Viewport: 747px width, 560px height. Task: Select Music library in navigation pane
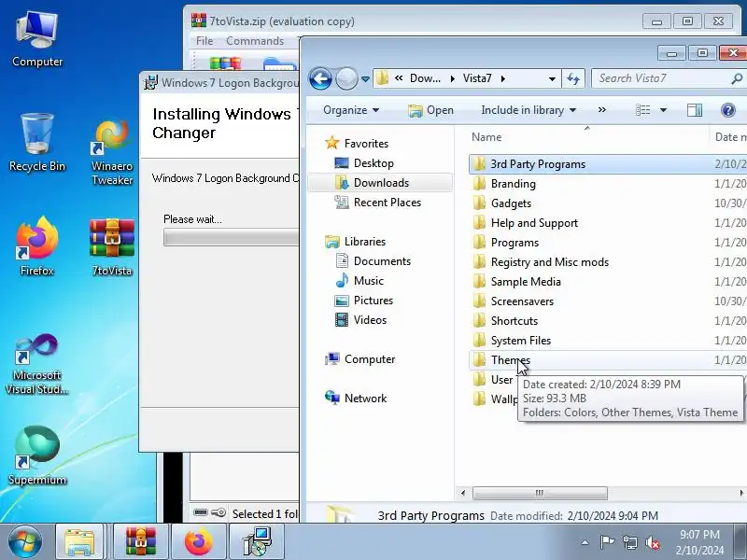pyautogui.click(x=368, y=281)
